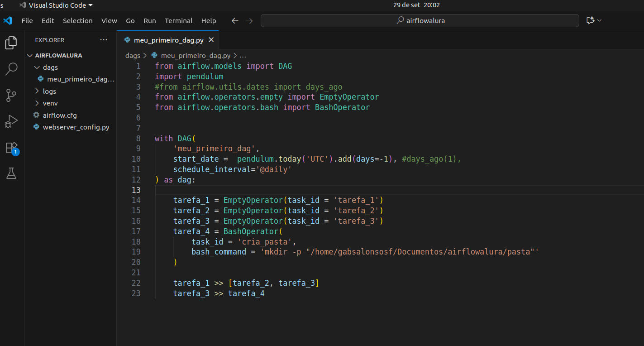This screenshot has height=346, width=644.
Task: Open the Explorer view in activity bar
Action: coord(11,43)
